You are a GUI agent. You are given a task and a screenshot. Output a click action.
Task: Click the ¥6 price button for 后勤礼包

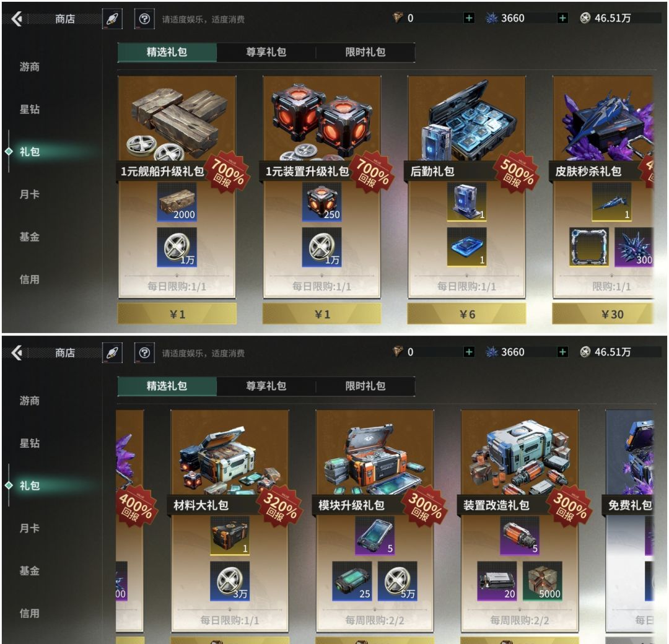click(x=467, y=315)
